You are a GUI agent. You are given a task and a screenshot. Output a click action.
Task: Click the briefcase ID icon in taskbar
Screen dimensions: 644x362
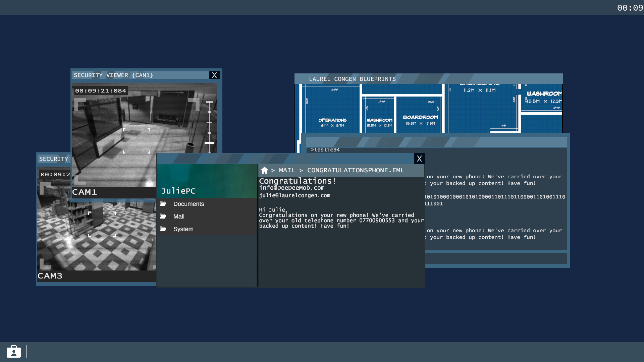14,352
